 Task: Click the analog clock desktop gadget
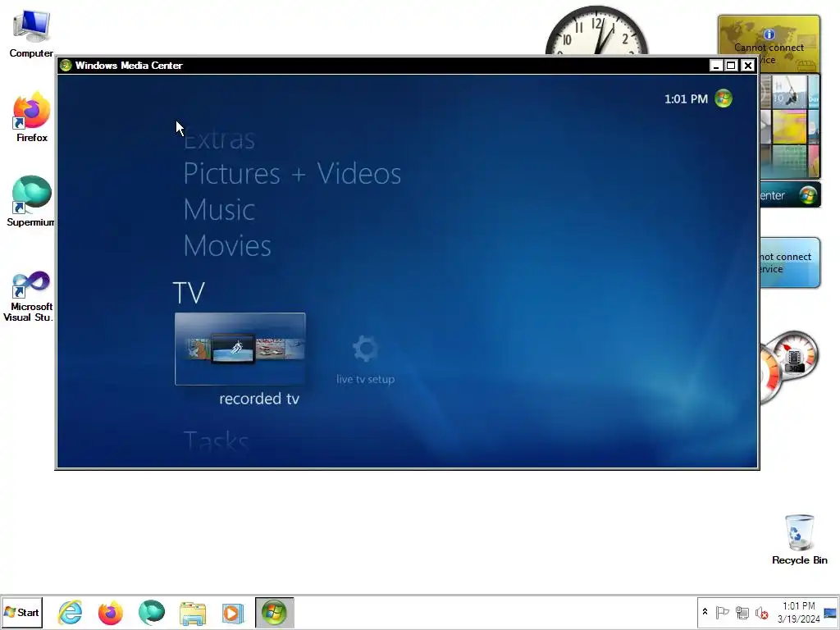pyautogui.click(x=596, y=30)
